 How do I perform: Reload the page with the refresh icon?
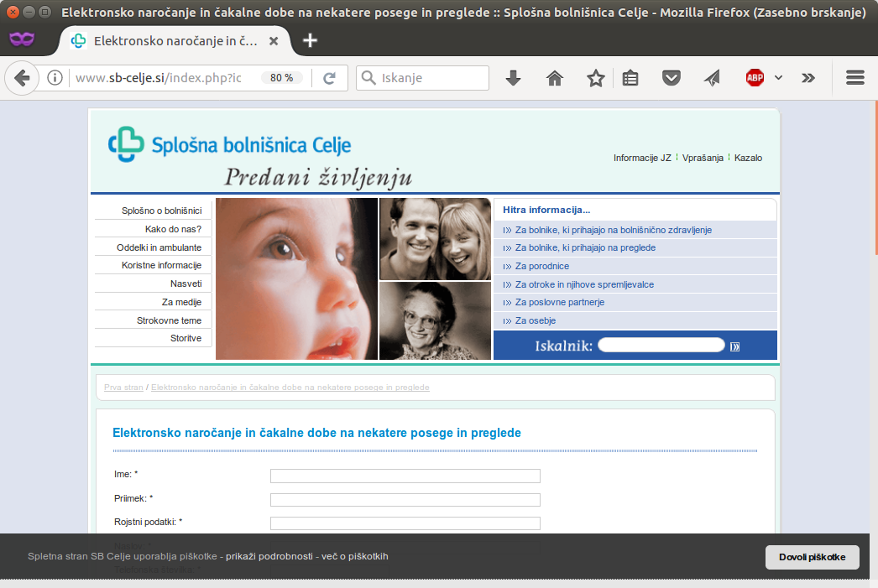click(x=329, y=78)
